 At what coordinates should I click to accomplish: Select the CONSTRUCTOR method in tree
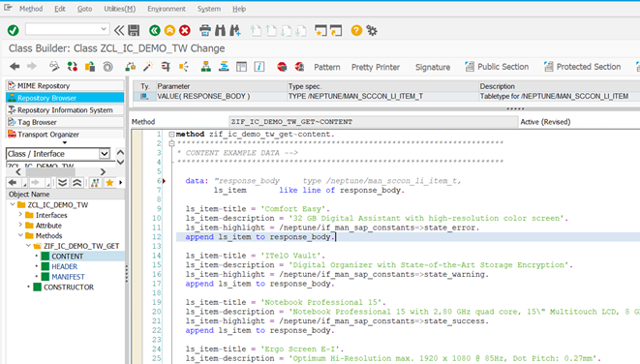click(69, 287)
